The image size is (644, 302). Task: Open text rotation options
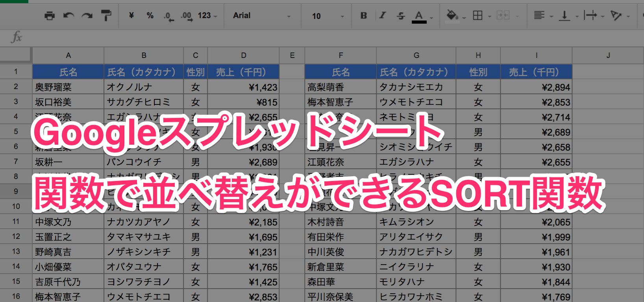pyautogui.click(x=616, y=16)
